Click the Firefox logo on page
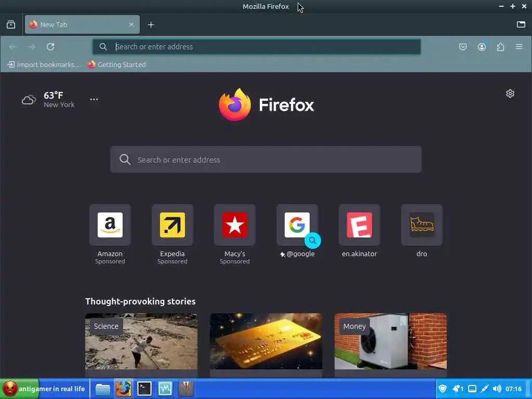The height and width of the screenshot is (399, 532). 267,104
